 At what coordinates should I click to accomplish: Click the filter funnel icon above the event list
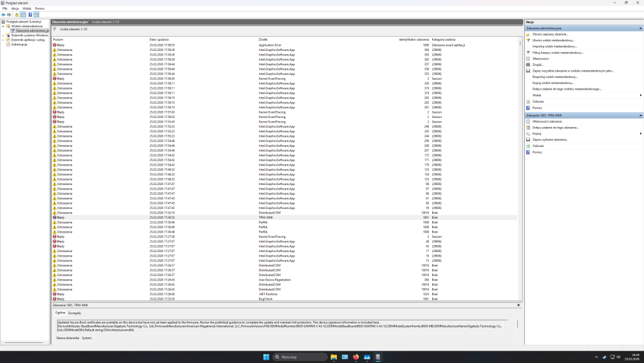tap(55, 29)
